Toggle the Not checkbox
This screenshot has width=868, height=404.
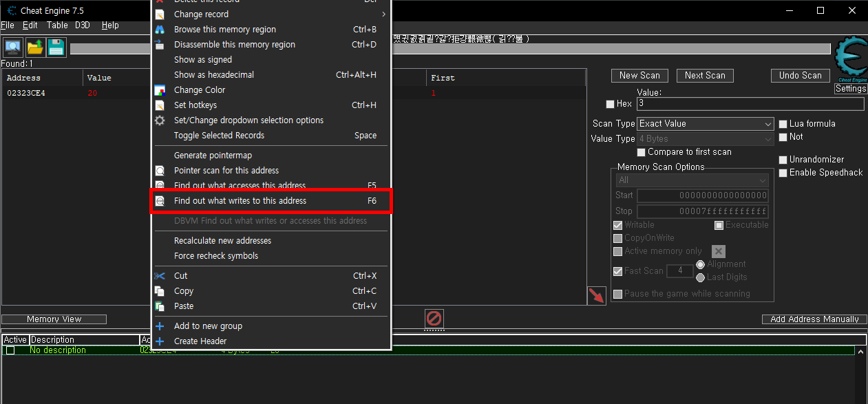click(x=783, y=137)
